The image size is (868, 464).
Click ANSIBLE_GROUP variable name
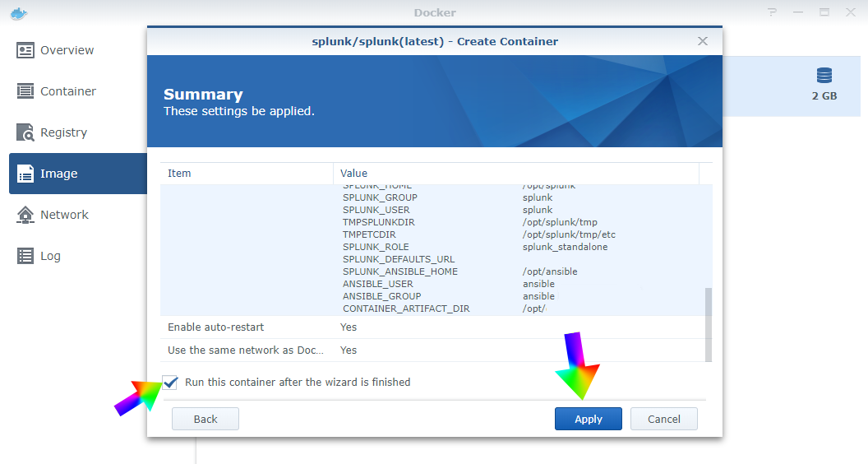(382, 296)
